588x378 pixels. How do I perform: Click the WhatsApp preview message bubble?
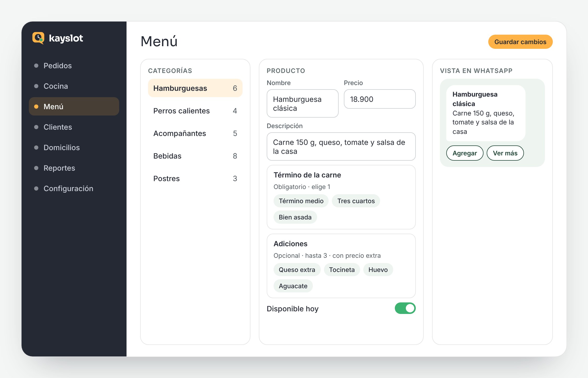point(486,113)
